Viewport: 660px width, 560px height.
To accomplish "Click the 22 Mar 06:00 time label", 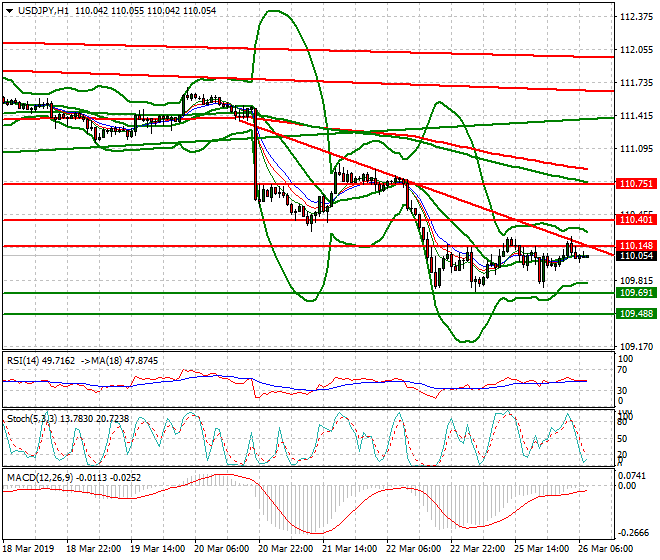I will [x=413, y=549].
